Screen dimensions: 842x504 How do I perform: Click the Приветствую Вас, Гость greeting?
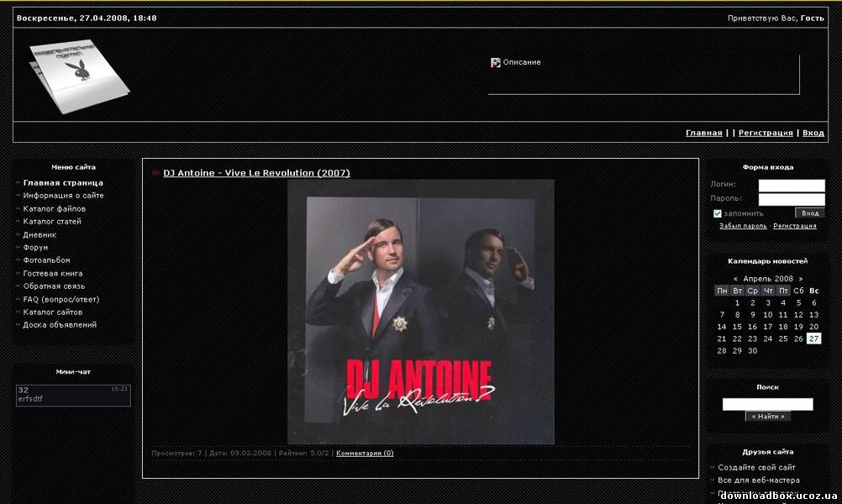point(776,18)
